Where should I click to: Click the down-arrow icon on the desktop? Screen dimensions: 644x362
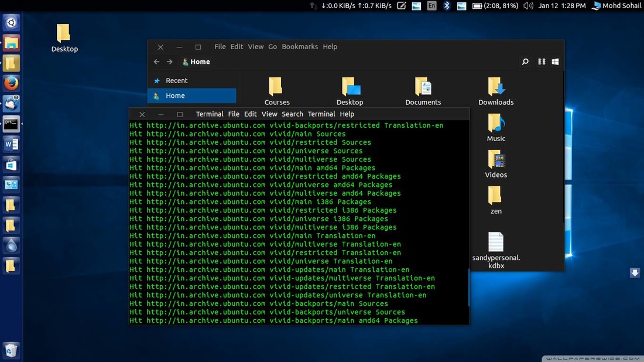(x=635, y=273)
